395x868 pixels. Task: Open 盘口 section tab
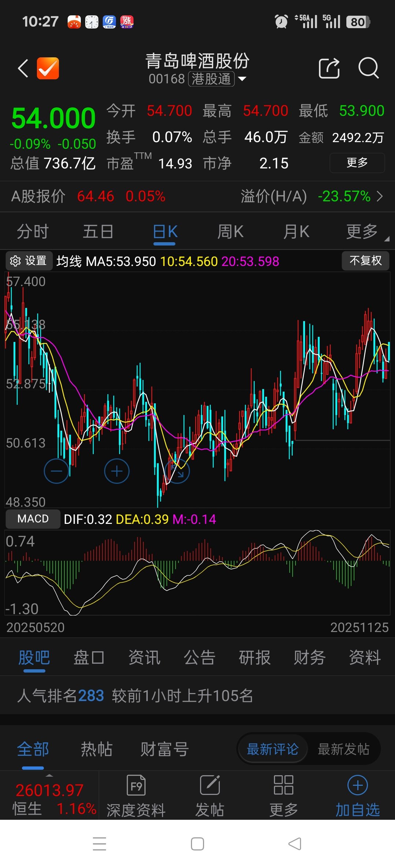point(89,658)
